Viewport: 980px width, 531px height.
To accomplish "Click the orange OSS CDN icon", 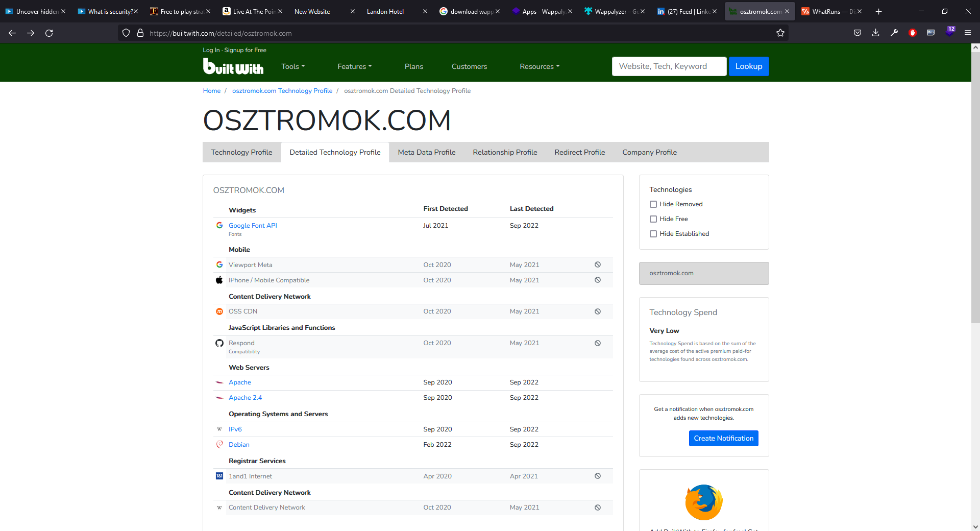I will (x=219, y=311).
